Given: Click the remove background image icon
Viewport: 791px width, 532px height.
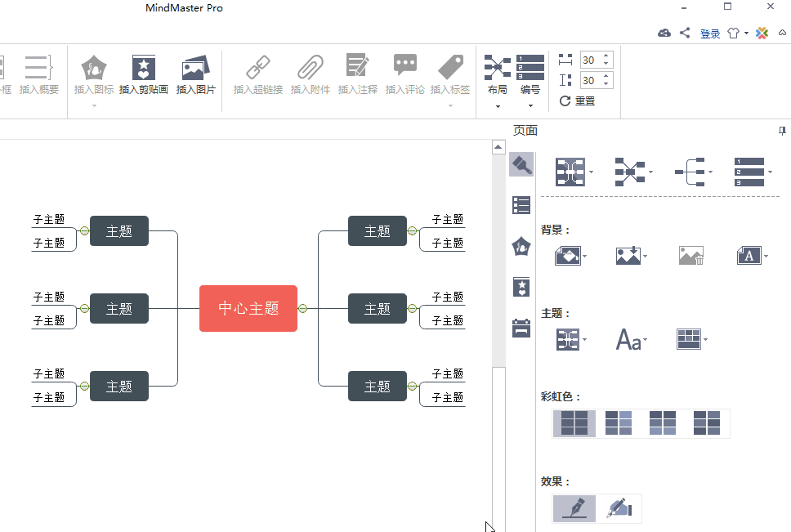Looking at the screenshot, I should [691, 256].
